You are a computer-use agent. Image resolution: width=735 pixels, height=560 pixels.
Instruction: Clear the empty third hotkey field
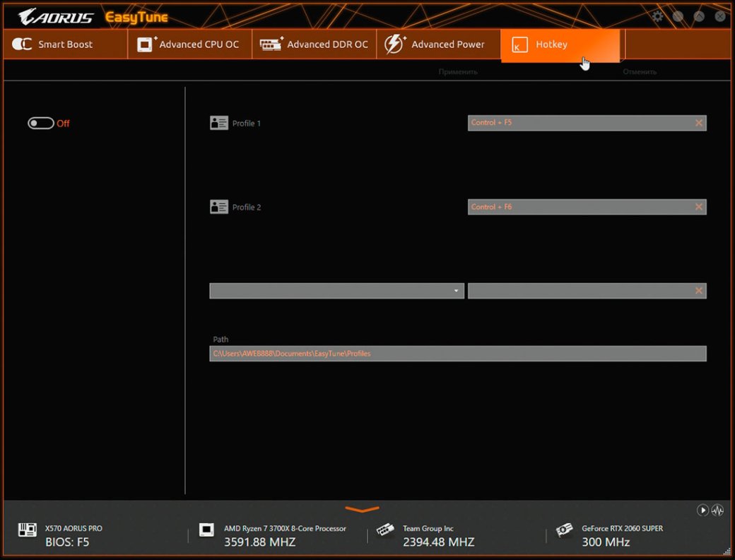(x=698, y=291)
